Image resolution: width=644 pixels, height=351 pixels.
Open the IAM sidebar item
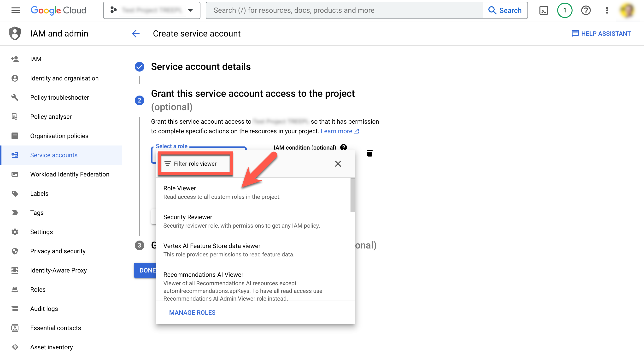tap(61, 59)
